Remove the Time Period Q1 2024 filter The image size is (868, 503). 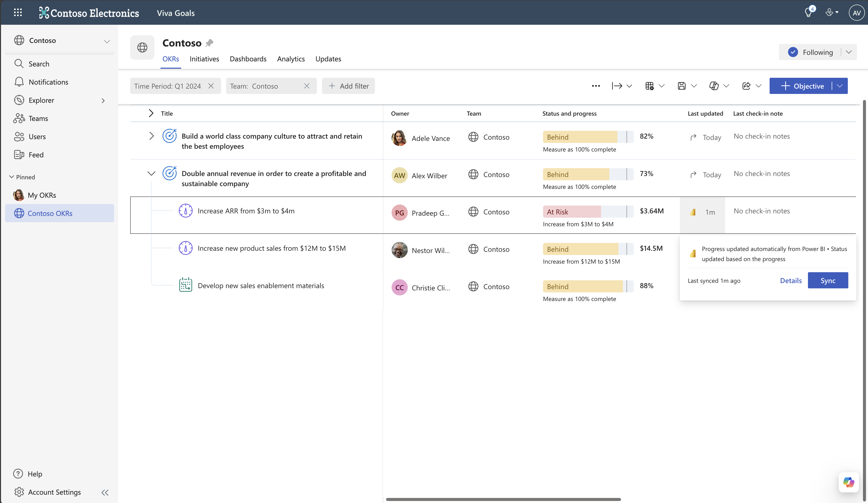click(211, 86)
